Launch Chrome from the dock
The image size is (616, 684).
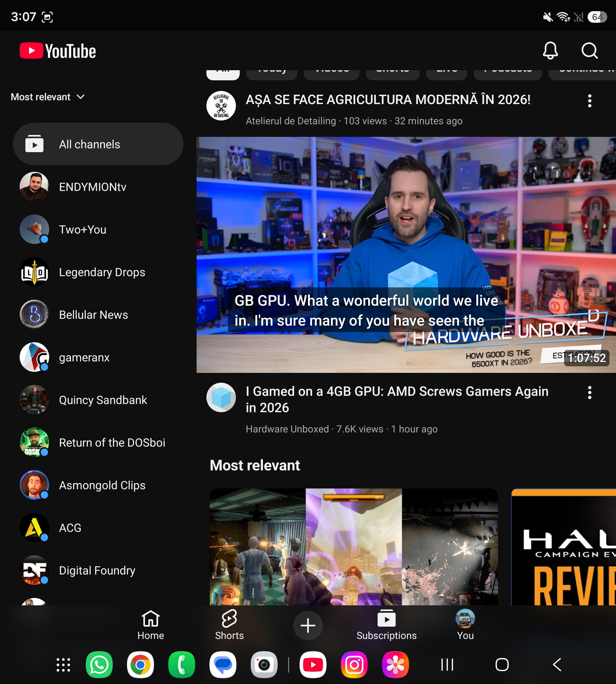point(140,665)
